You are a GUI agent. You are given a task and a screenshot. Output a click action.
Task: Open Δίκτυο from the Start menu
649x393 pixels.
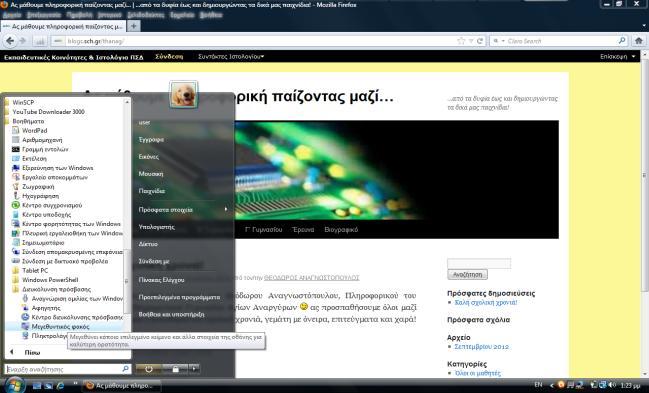pyautogui.click(x=148, y=244)
